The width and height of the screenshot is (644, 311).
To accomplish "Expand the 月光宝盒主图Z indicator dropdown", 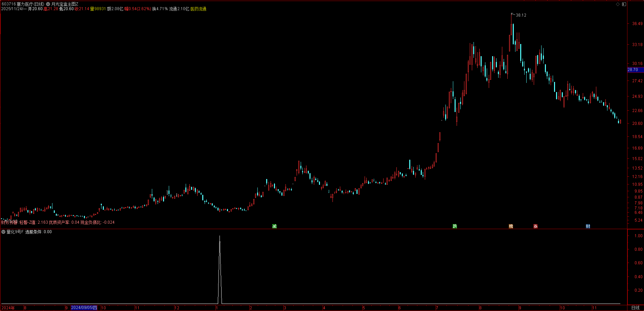I will point(48,4).
